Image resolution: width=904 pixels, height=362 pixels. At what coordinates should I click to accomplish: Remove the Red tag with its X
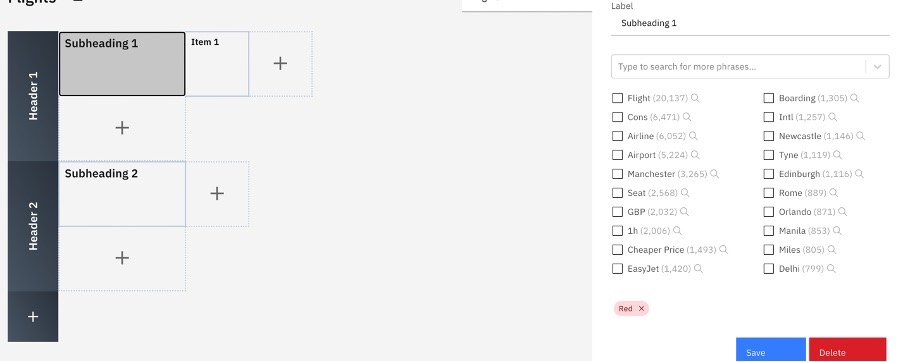[x=641, y=309]
